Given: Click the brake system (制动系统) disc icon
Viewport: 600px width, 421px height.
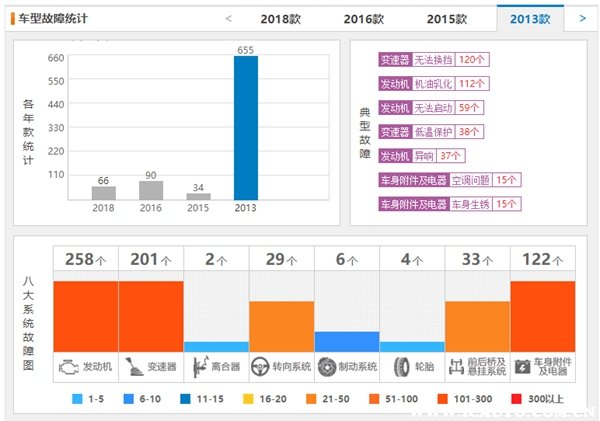Looking at the screenshot, I should click(327, 367).
